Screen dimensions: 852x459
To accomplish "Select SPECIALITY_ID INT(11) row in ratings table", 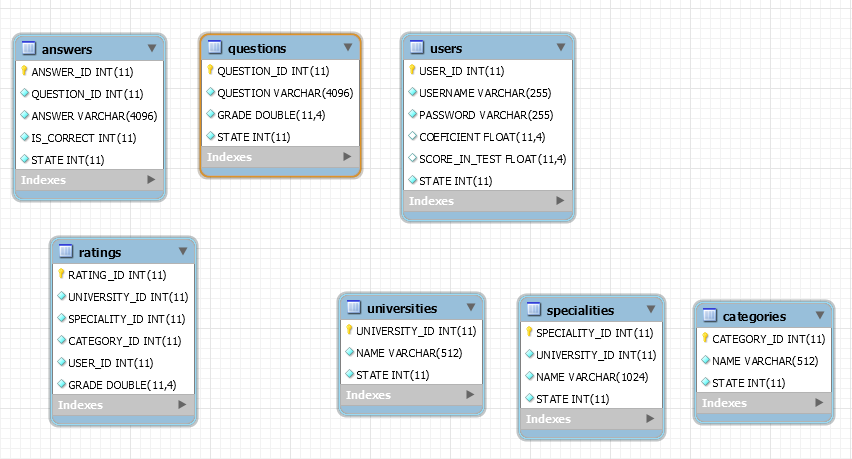I will [x=123, y=318].
